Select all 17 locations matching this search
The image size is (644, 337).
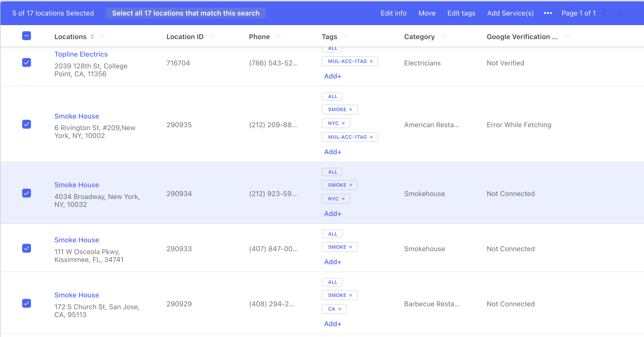pos(186,13)
